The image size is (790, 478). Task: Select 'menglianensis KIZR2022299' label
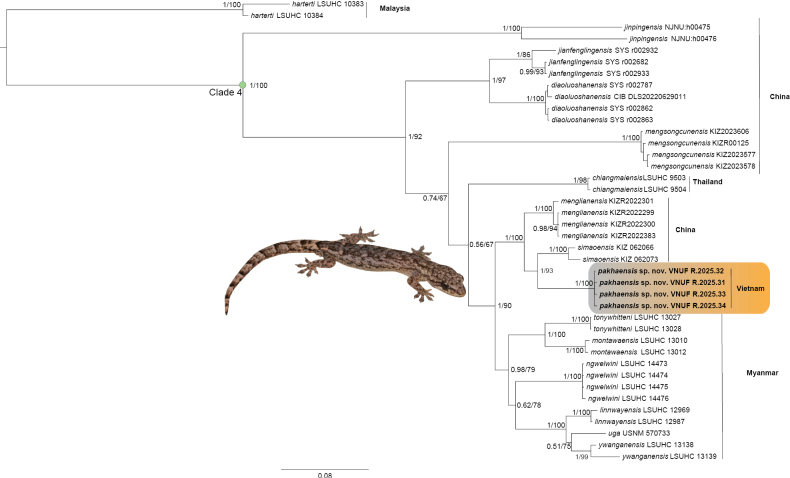coord(608,213)
